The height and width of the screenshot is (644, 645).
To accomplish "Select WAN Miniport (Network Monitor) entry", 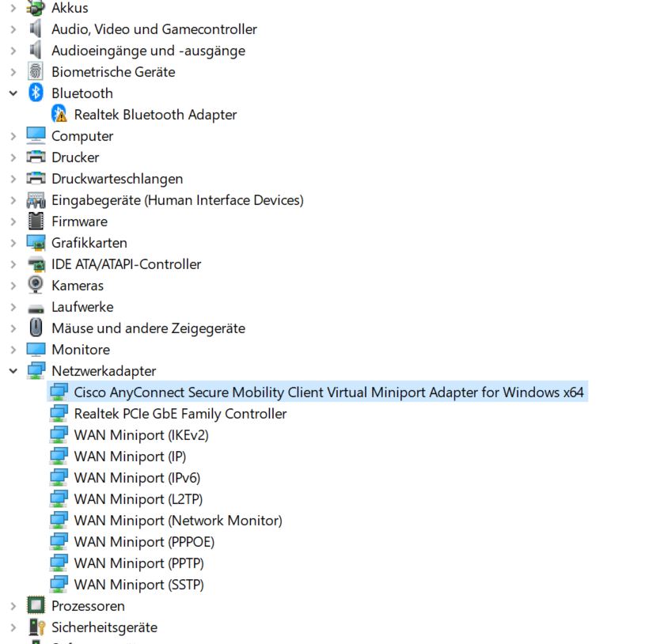I will tap(178, 521).
